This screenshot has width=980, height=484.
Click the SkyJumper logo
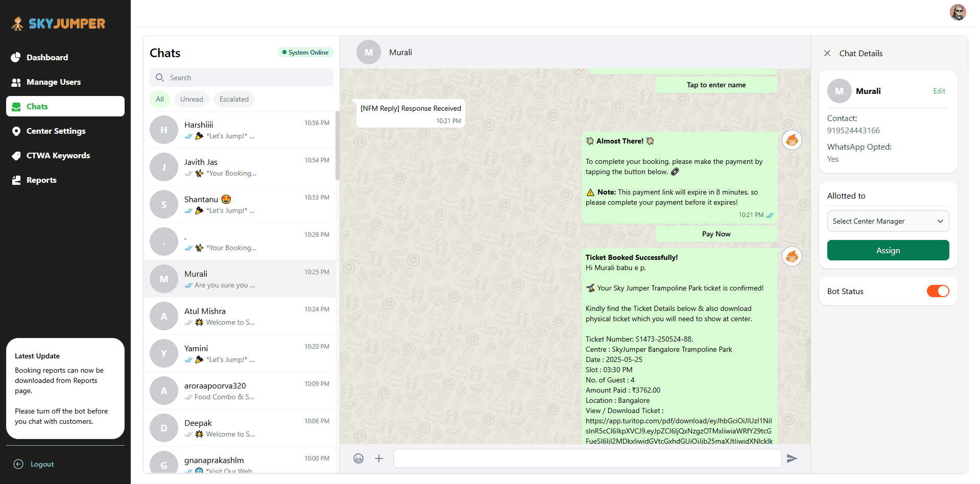point(58,23)
